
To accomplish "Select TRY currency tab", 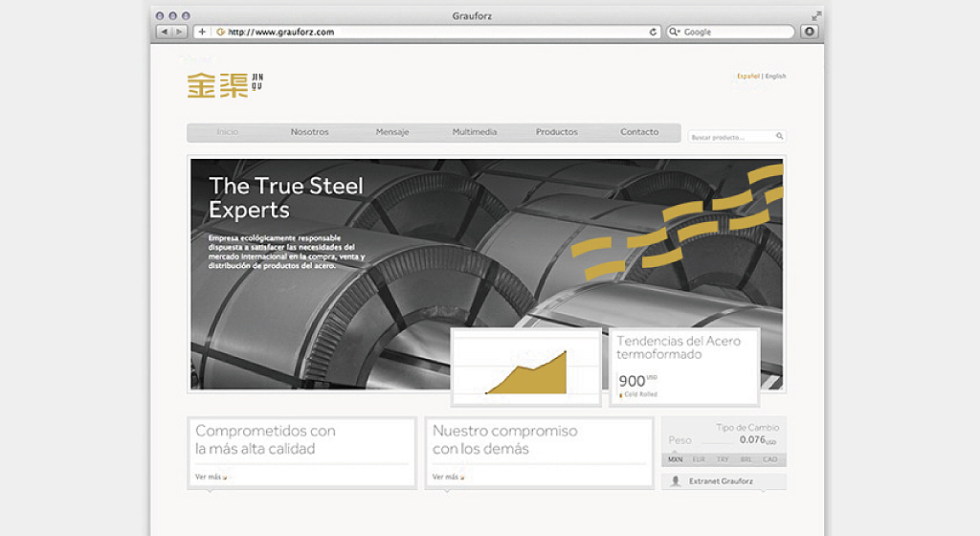I will click(723, 459).
